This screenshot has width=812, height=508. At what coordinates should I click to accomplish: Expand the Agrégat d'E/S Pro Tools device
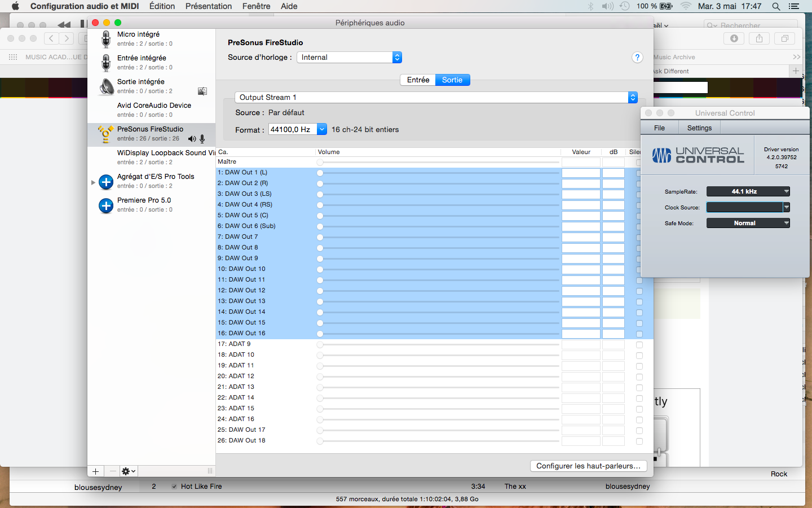[93, 182]
